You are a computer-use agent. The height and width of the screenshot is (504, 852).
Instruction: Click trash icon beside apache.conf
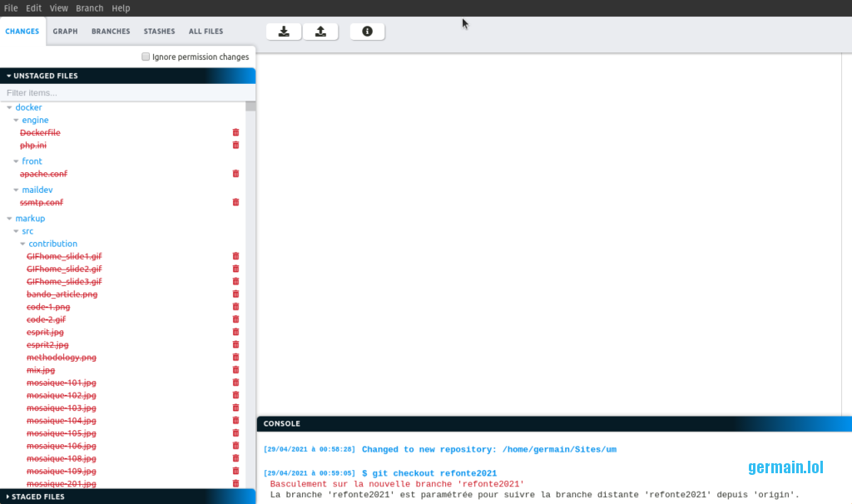click(235, 174)
